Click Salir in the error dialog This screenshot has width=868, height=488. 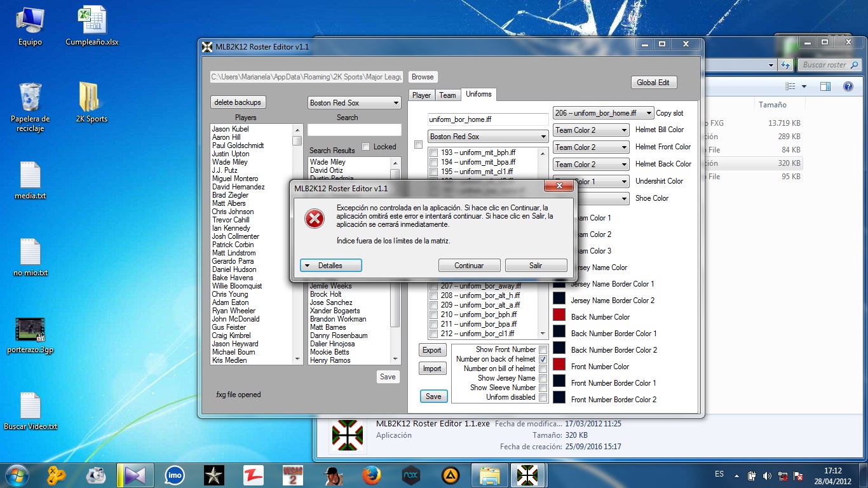pyautogui.click(x=536, y=266)
